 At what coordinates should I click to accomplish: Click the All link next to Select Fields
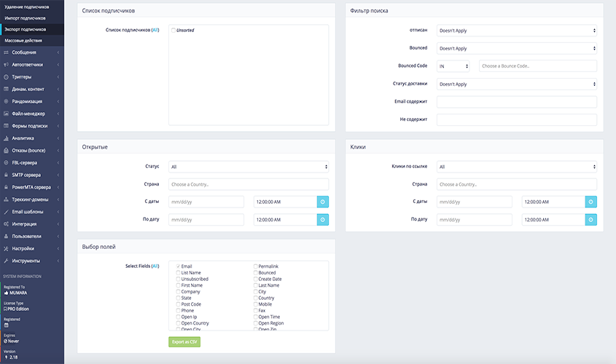coord(155,266)
